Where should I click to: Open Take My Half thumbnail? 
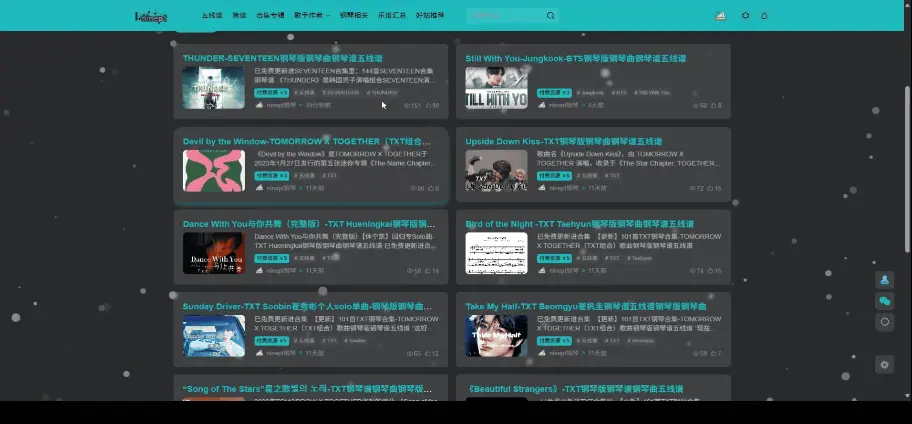pos(496,336)
